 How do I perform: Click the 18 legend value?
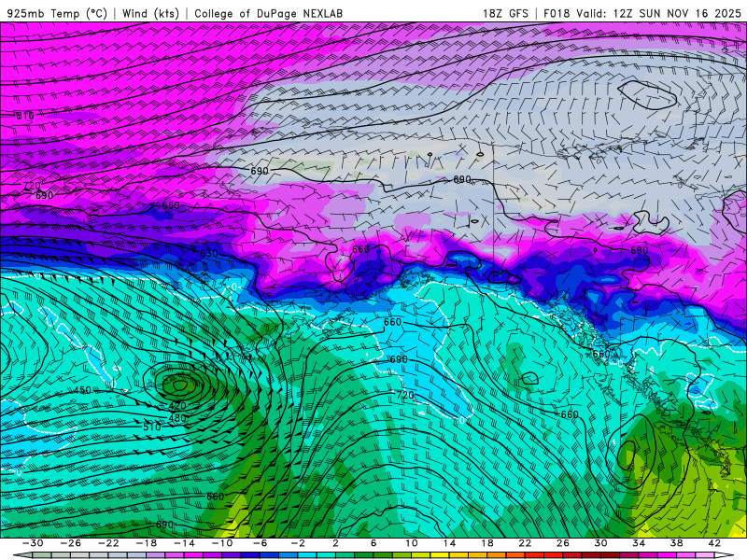pyautogui.click(x=486, y=543)
